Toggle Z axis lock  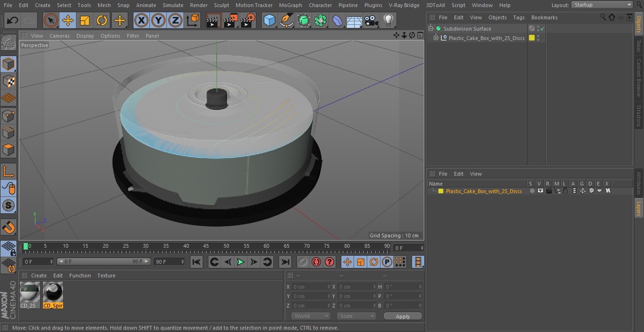click(175, 20)
